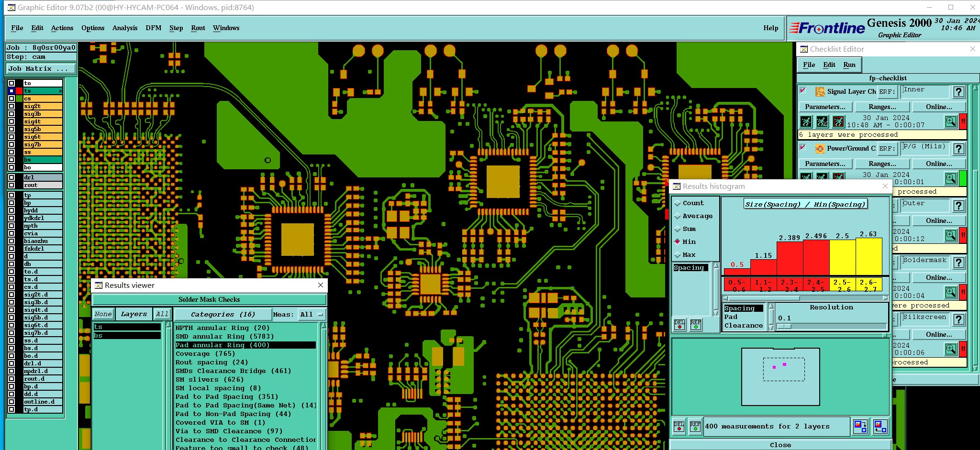The image size is (980, 450).
Task: Click the red alert status of Soldermask check
Action: pyautogui.click(x=963, y=292)
